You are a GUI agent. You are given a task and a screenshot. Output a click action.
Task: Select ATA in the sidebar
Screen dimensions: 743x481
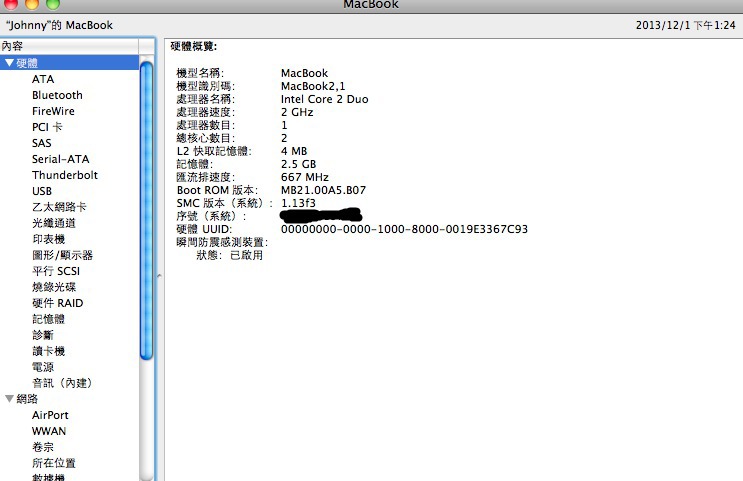[x=43, y=79]
